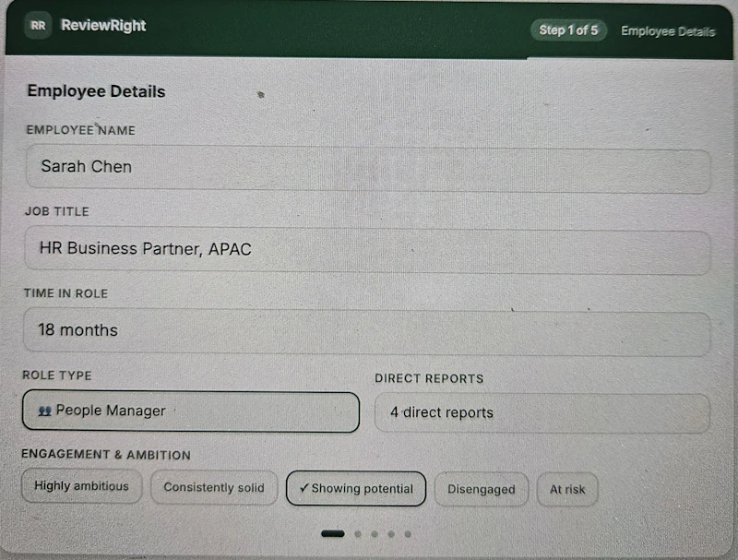Click the Step 1 of 5 pill
The width and height of the screenshot is (738, 560).
pos(568,30)
